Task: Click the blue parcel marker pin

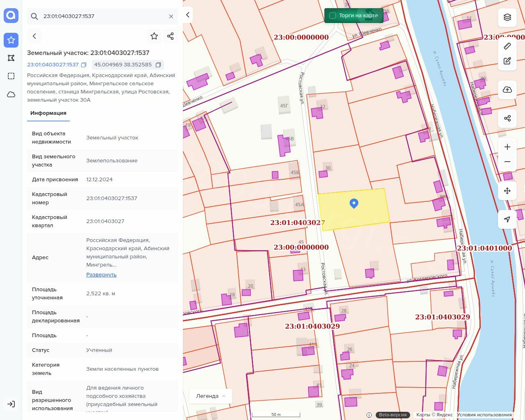Action: point(354,203)
